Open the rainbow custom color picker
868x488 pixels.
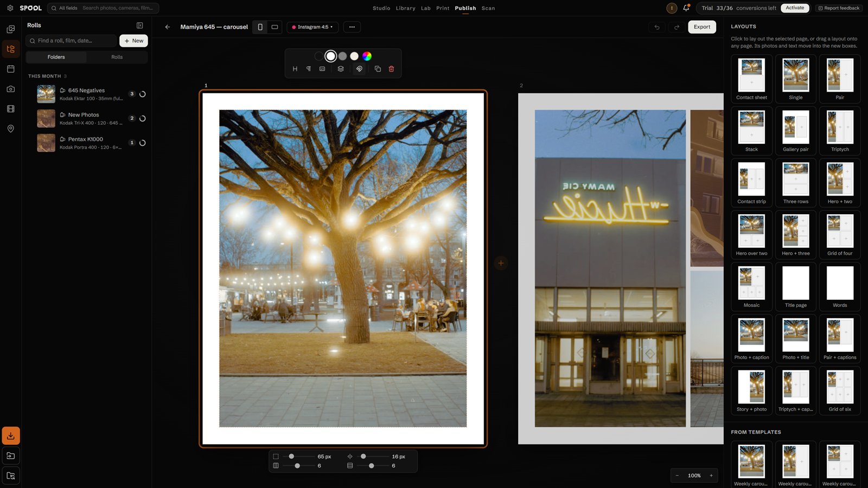pyautogui.click(x=367, y=56)
